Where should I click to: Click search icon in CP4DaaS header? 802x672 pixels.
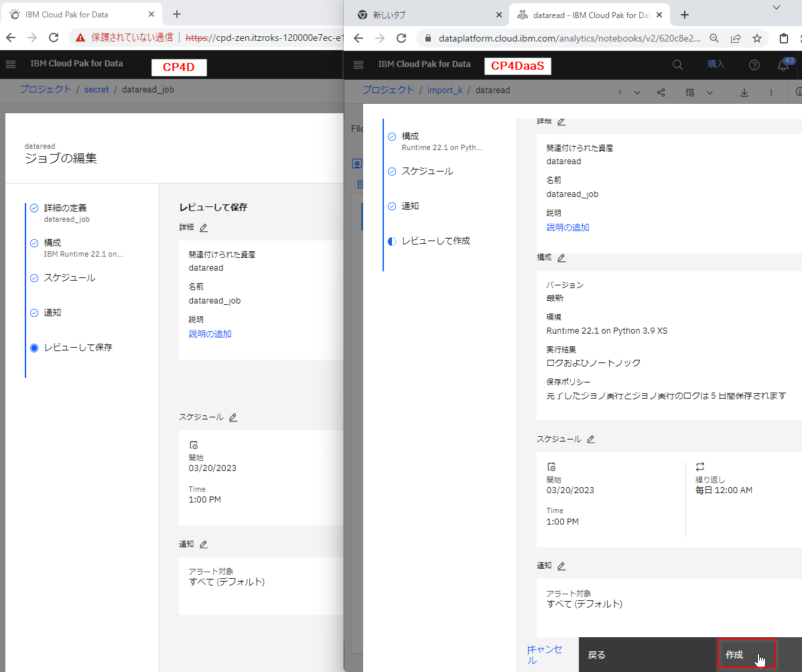(x=677, y=64)
